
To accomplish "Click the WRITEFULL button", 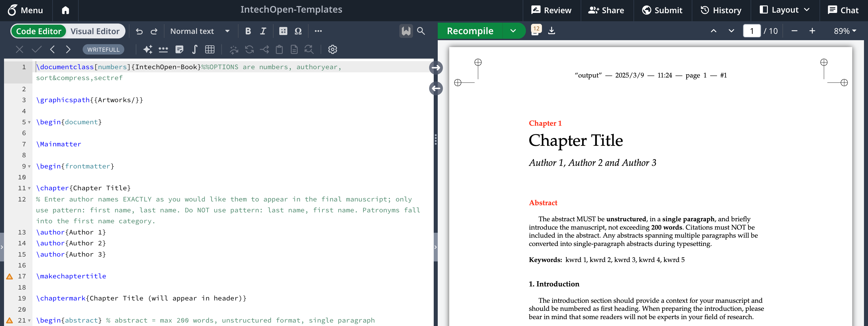I will [103, 49].
